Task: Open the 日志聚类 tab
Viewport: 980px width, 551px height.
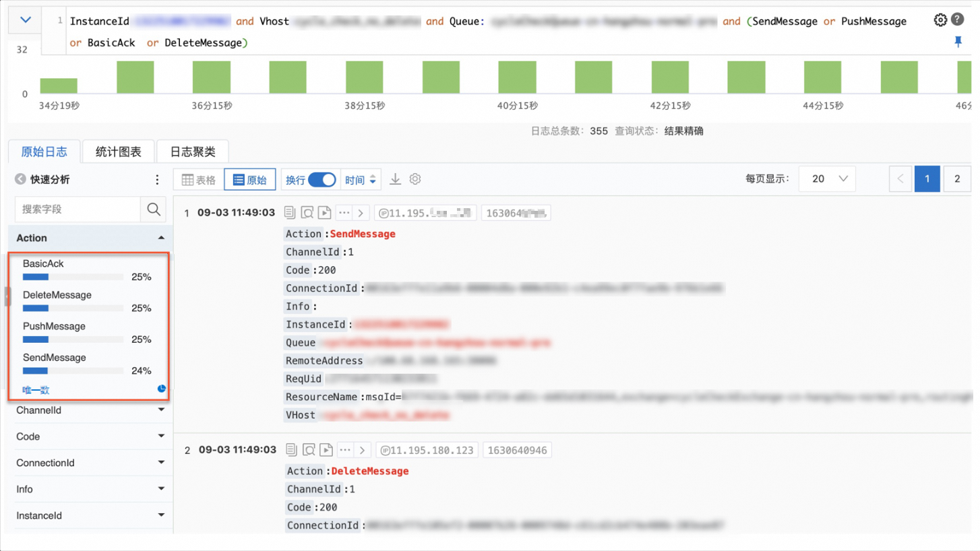Action: pos(193,152)
